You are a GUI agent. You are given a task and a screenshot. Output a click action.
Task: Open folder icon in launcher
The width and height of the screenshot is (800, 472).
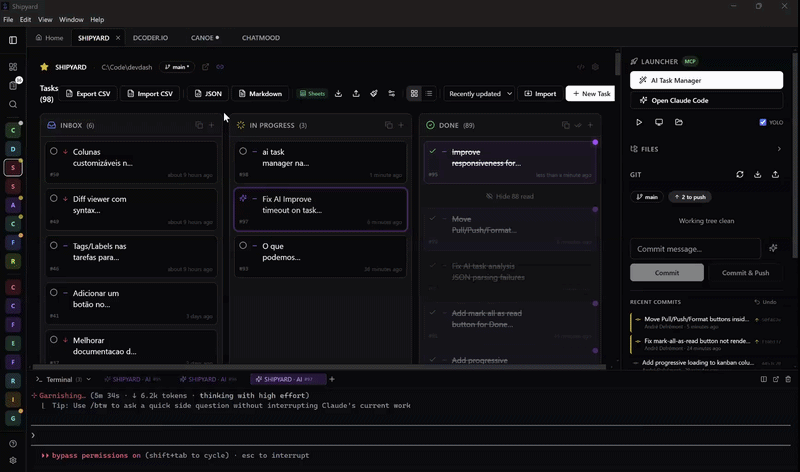pyautogui.click(x=679, y=122)
